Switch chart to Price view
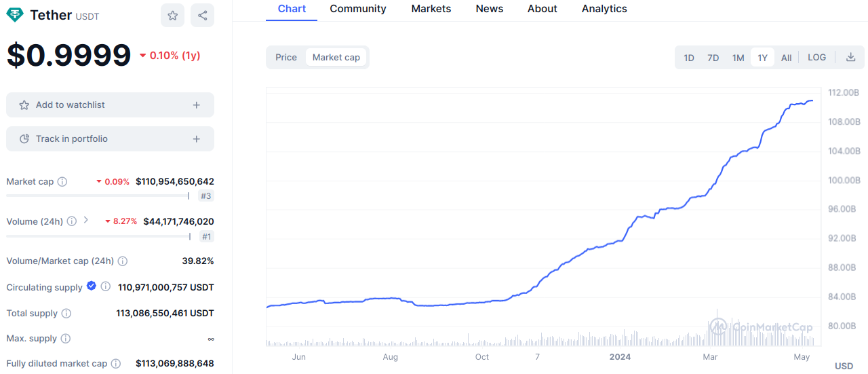Image resolution: width=868 pixels, height=374 pixels. 286,57
